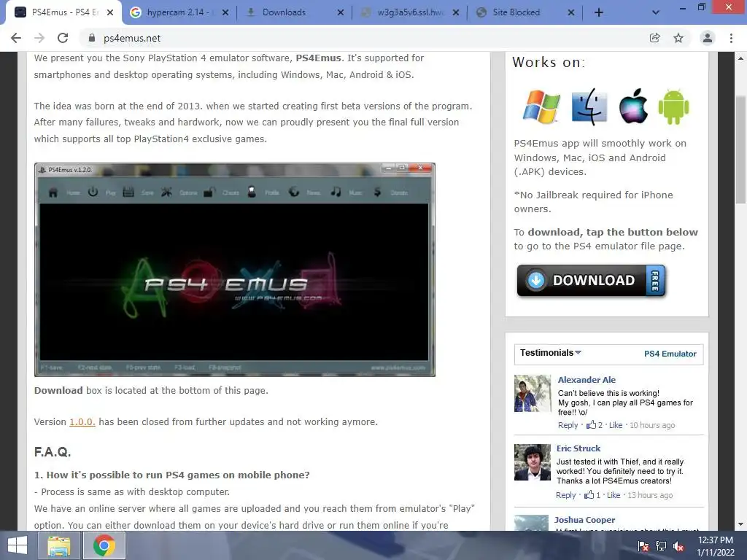Viewport: 747px width, 560px height.
Task: Share this page via share icon
Action: click(655, 38)
